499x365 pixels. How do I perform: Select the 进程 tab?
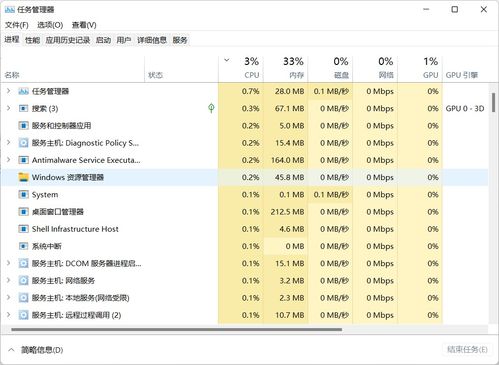click(12, 40)
